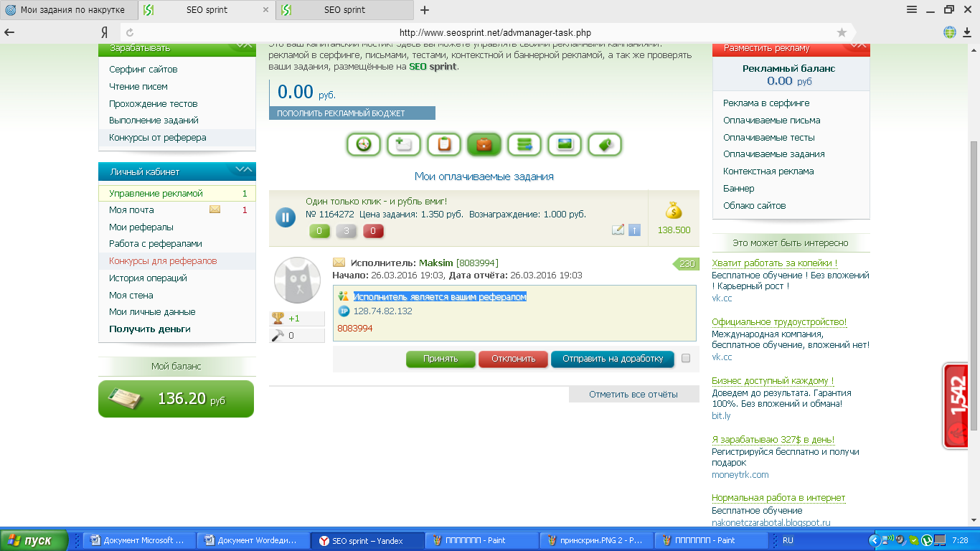Screen dimensions: 980x551
Task: Click the RU language indicator
Action: pyautogui.click(x=788, y=541)
